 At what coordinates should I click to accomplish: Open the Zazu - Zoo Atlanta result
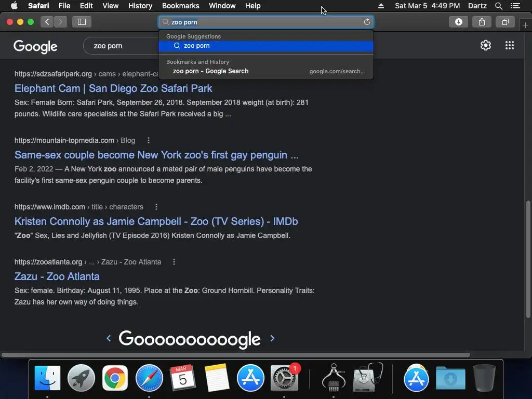pyautogui.click(x=57, y=276)
